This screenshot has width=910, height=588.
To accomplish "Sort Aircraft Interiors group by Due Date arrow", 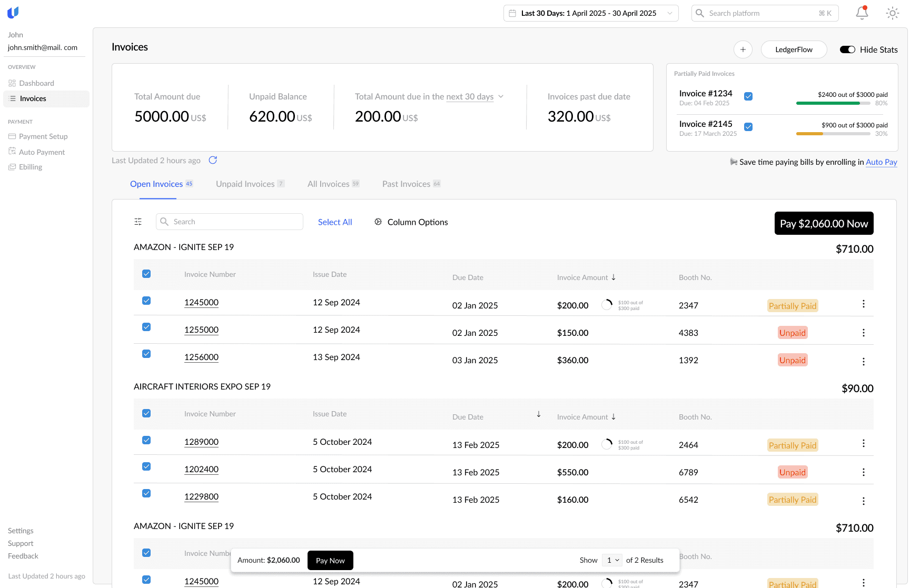I will (x=539, y=414).
